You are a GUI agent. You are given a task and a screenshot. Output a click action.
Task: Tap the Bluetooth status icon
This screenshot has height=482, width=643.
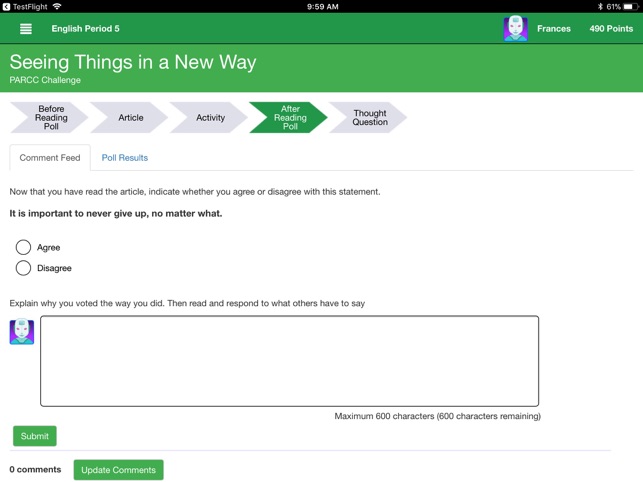pos(600,7)
